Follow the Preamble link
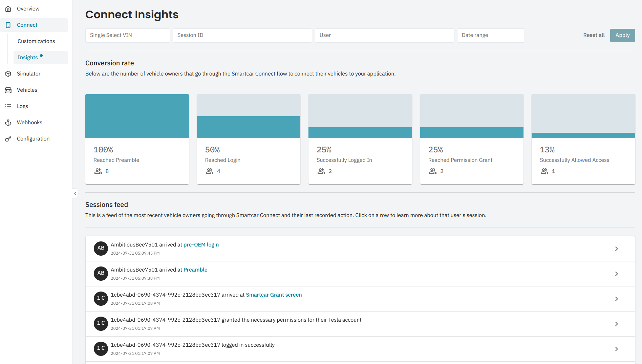Screen dimensions: 642x364 [x=195, y=270]
